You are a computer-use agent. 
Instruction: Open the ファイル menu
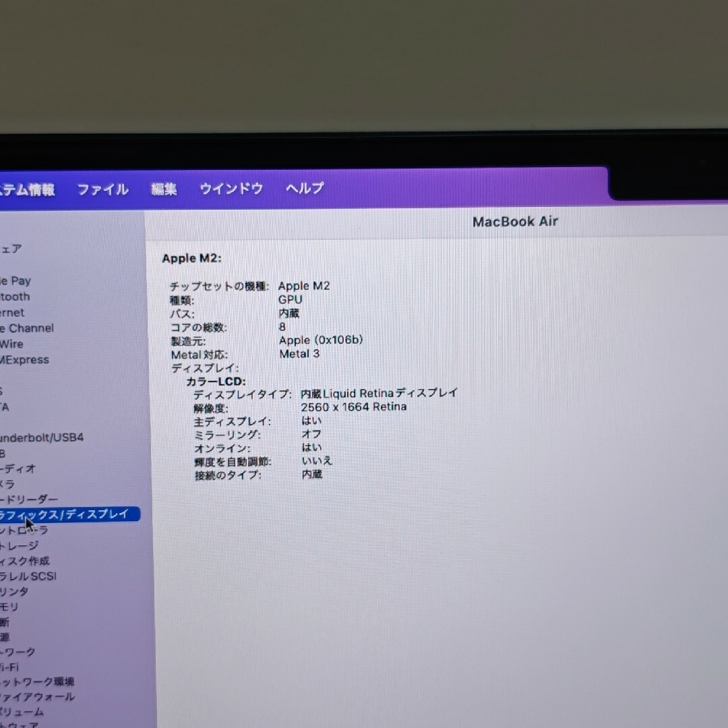click(x=102, y=189)
